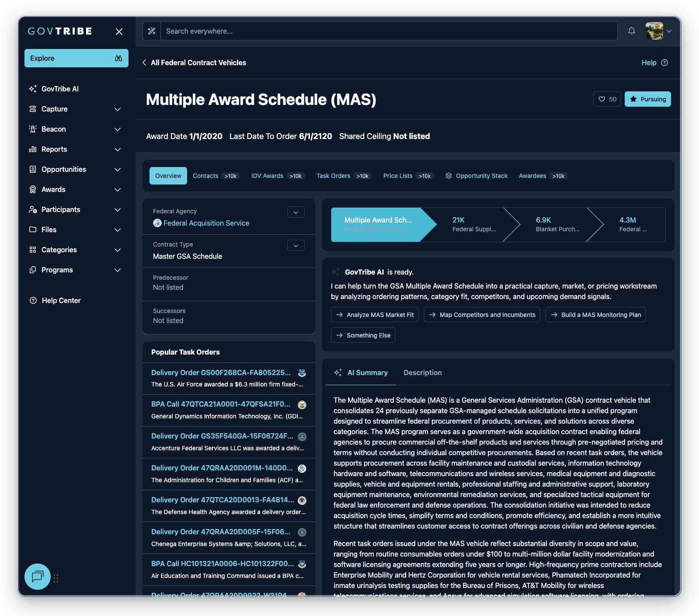This screenshot has height=616, width=699.
Task: Click the Beacon sidebar icon
Action: [33, 129]
